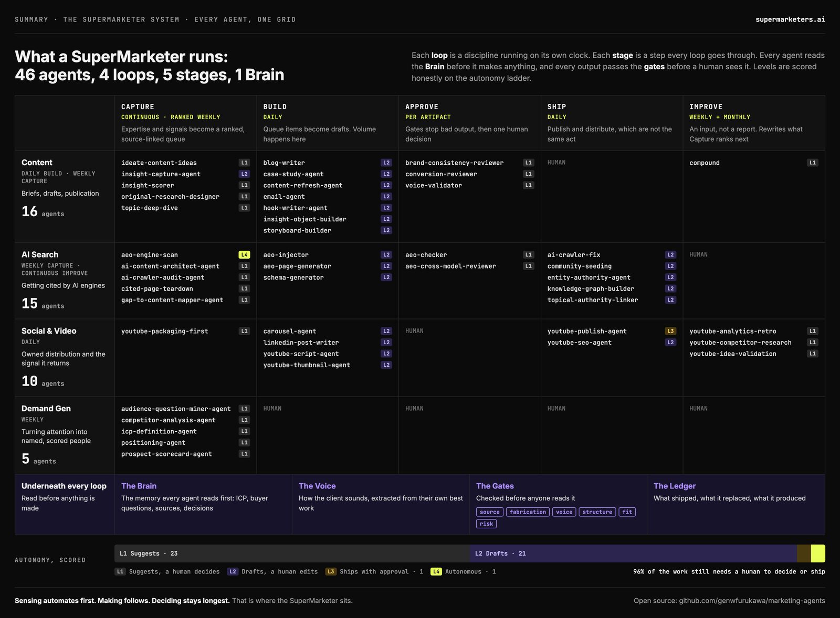
Task: Click the yellow L4 badge beside aeo-engine-scan
Action: pyautogui.click(x=244, y=255)
